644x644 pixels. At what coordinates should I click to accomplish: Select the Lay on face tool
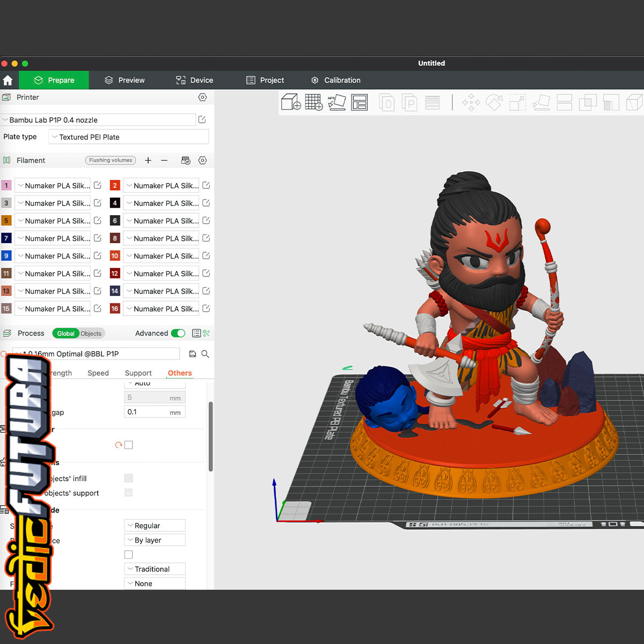click(x=541, y=102)
